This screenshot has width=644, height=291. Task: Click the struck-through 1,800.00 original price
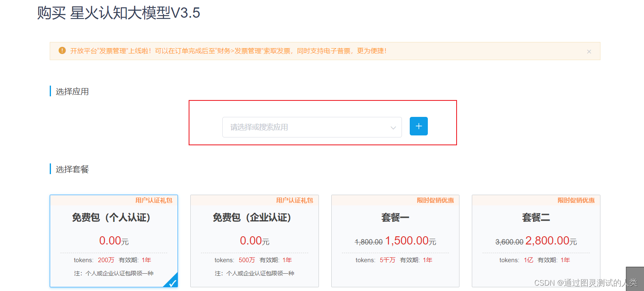point(369,242)
